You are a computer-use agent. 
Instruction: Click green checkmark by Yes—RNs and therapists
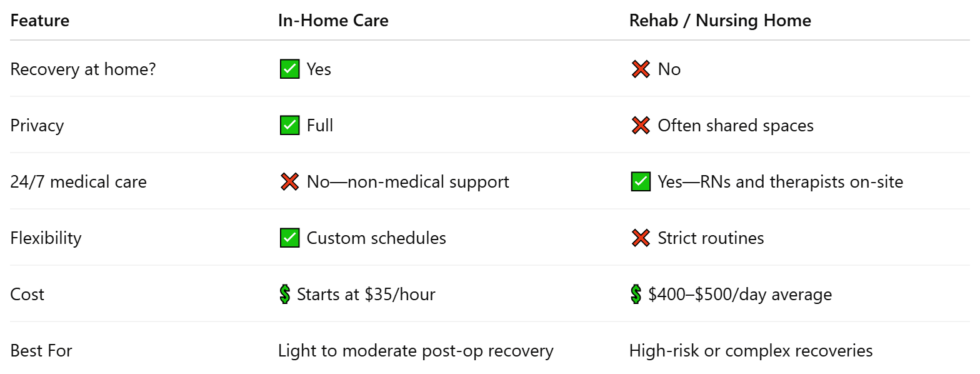click(641, 182)
